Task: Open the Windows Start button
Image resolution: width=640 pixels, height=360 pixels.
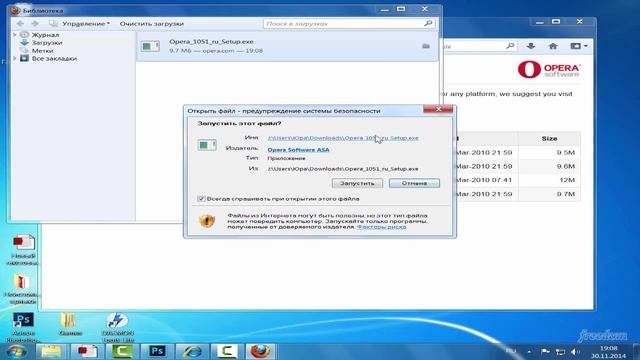Action: [x=16, y=351]
